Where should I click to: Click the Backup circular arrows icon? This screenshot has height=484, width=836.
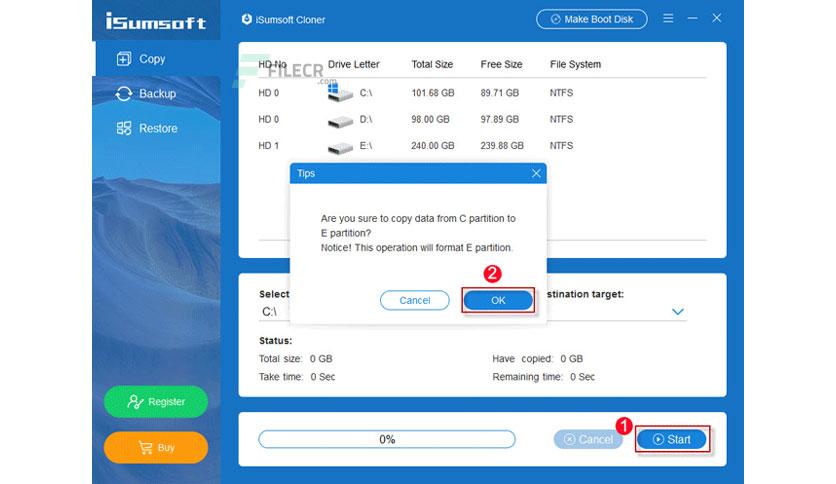tap(124, 94)
